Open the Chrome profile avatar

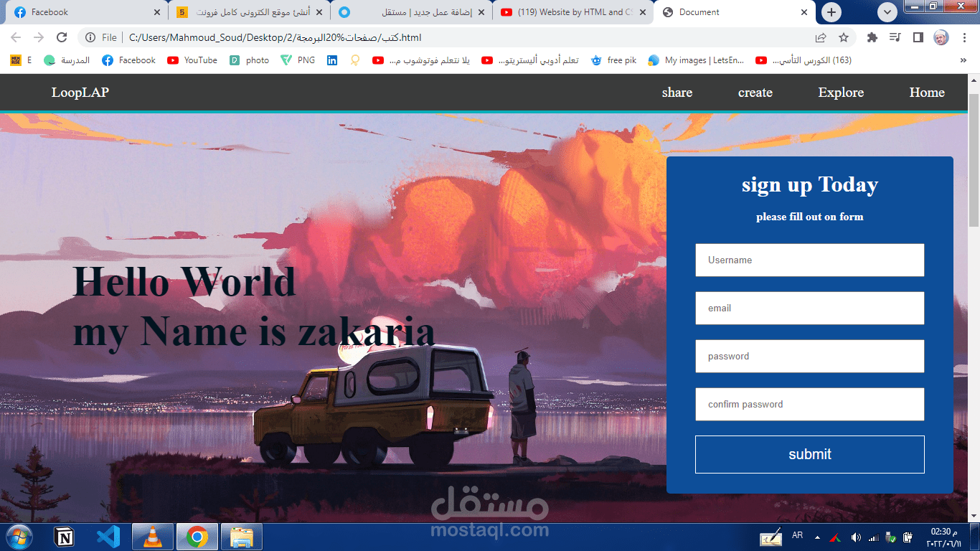click(x=941, y=37)
